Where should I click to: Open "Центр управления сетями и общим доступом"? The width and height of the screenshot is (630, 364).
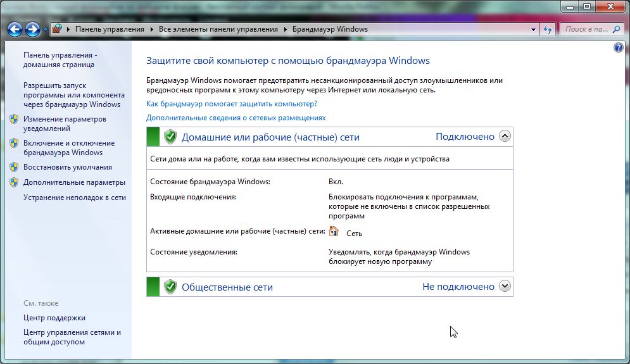(72, 337)
